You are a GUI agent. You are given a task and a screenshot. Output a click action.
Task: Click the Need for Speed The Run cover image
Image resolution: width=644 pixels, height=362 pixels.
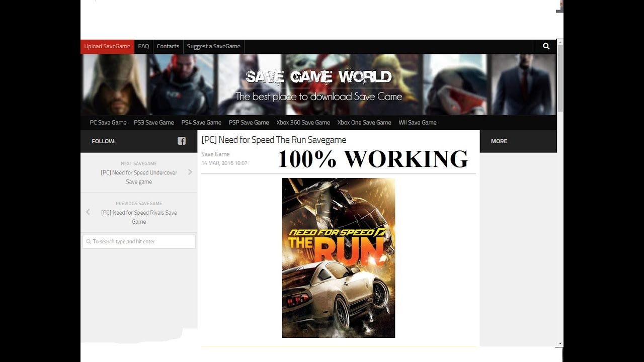click(339, 258)
